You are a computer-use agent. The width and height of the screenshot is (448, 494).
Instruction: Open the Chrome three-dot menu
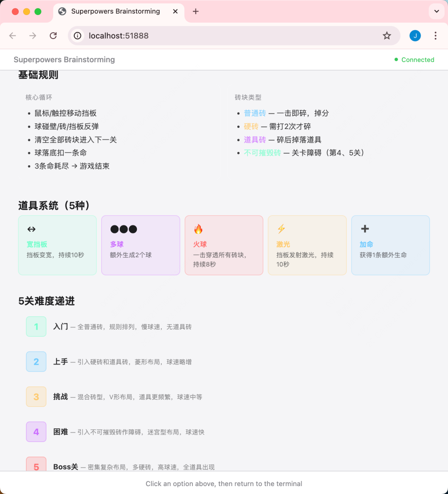tap(435, 36)
